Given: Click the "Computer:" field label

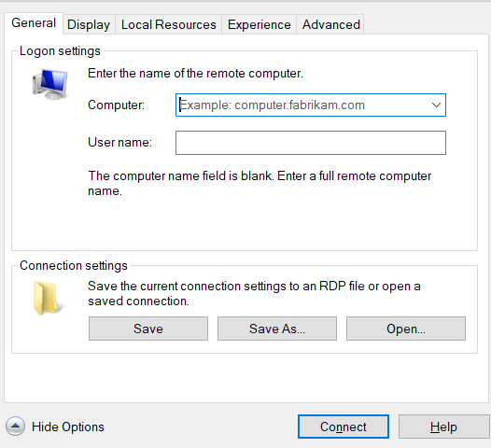Looking at the screenshot, I should click(116, 105).
